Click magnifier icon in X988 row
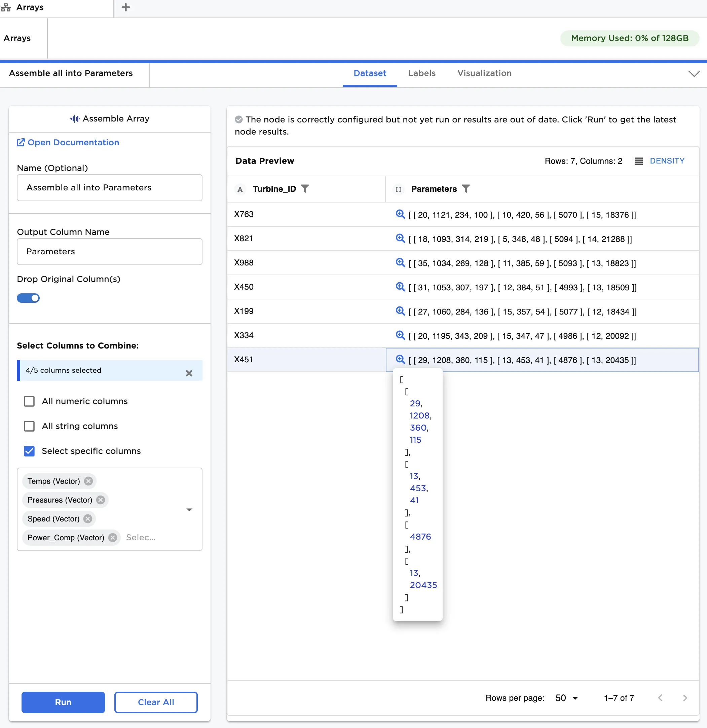The height and width of the screenshot is (728, 707). coord(400,263)
